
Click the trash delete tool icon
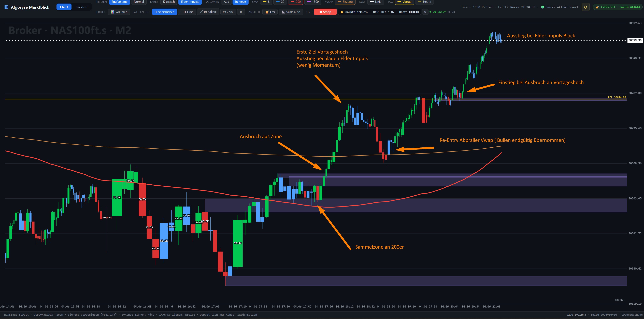click(x=241, y=12)
